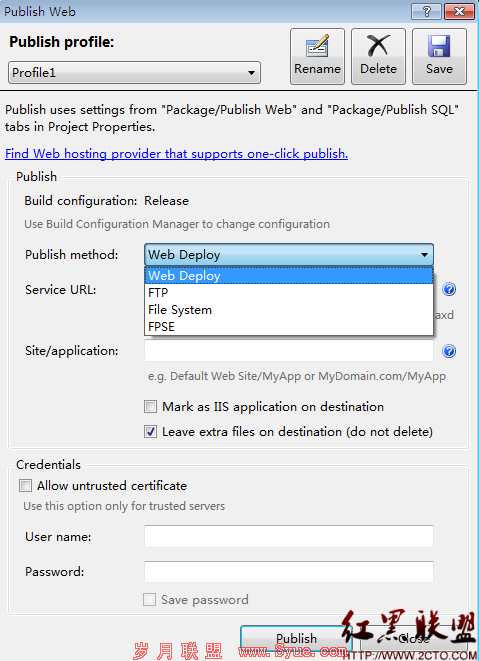The height and width of the screenshot is (661, 479).
Task: Check Allow untrusted certificate
Action: (25, 486)
